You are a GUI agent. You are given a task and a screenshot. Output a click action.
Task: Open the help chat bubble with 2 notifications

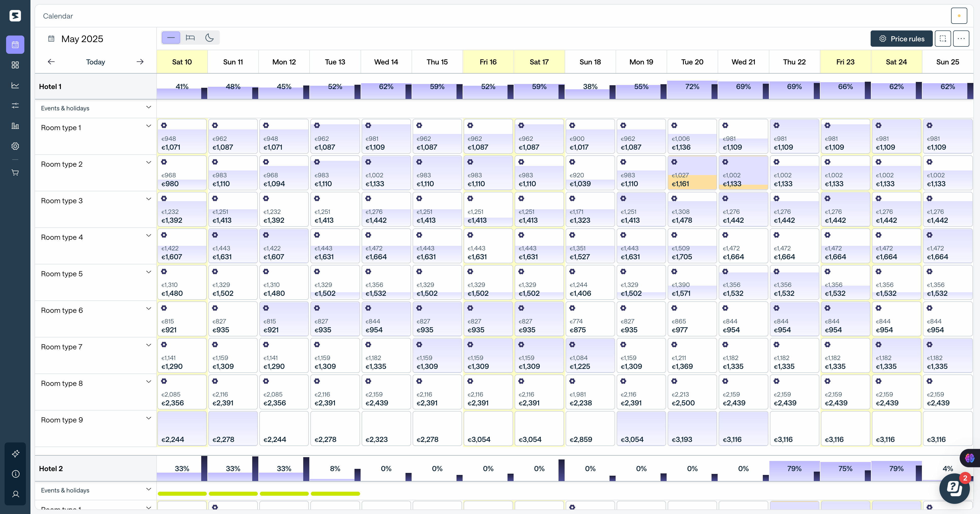click(955, 489)
